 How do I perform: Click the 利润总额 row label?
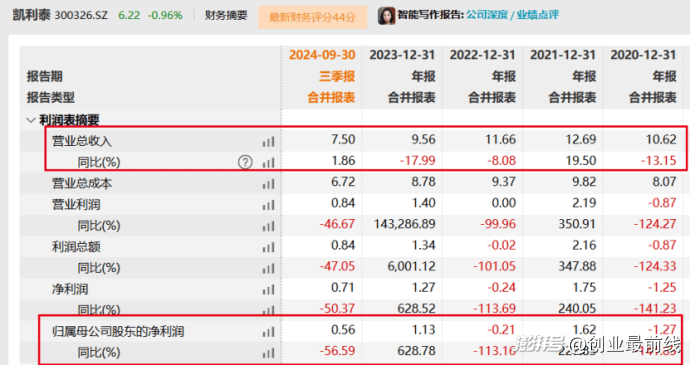pyautogui.click(x=76, y=247)
